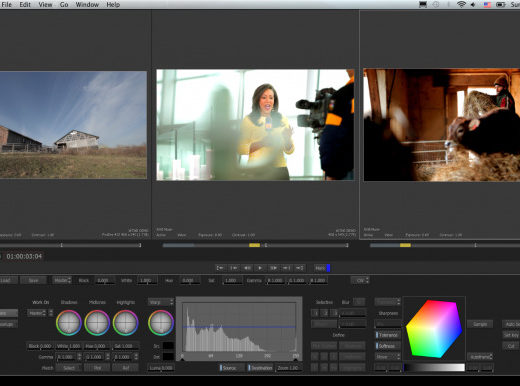Click the battery status icon

501,5
